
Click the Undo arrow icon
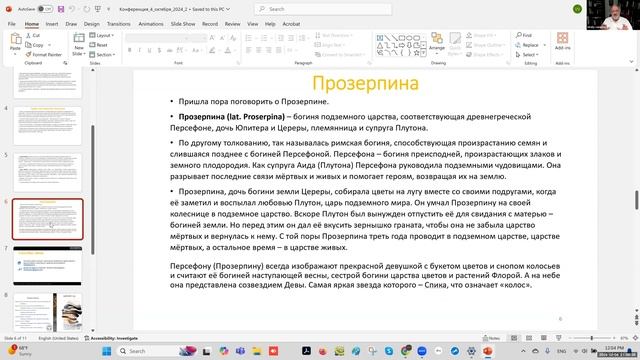click(72, 9)
